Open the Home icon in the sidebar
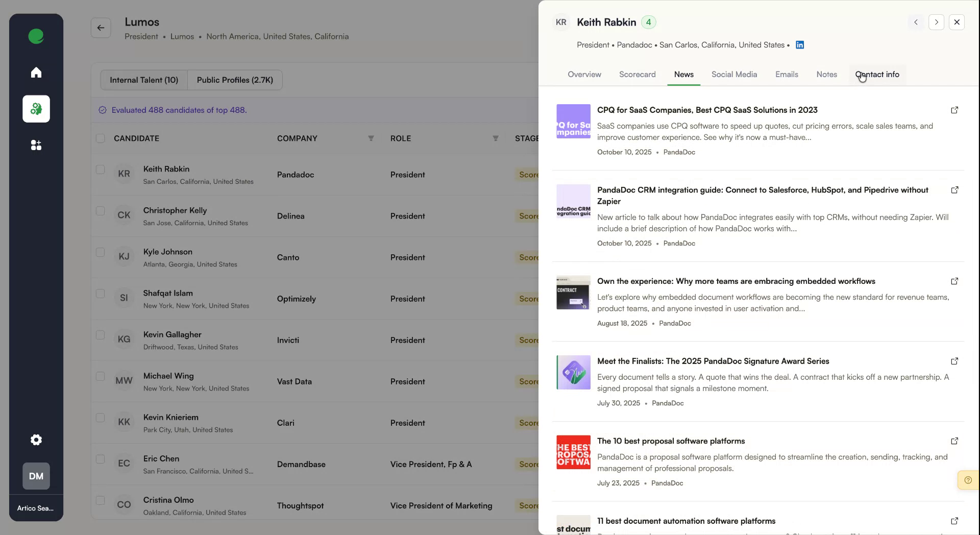 [x=36, y=72]
